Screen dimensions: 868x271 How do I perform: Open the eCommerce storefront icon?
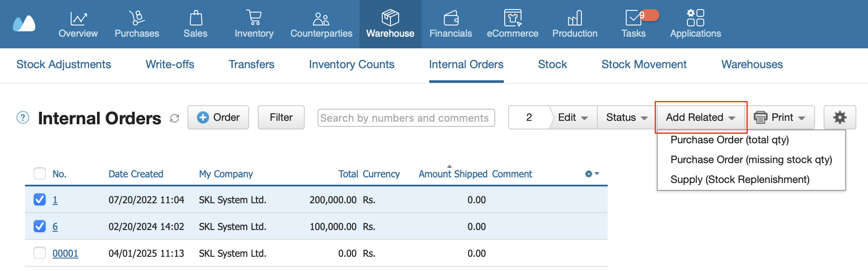click(512, 18)
